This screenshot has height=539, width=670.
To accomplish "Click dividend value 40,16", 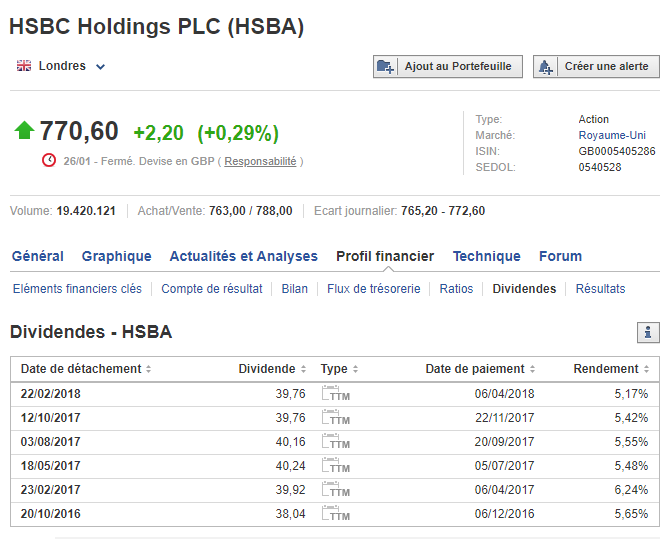I will (291, 442).
